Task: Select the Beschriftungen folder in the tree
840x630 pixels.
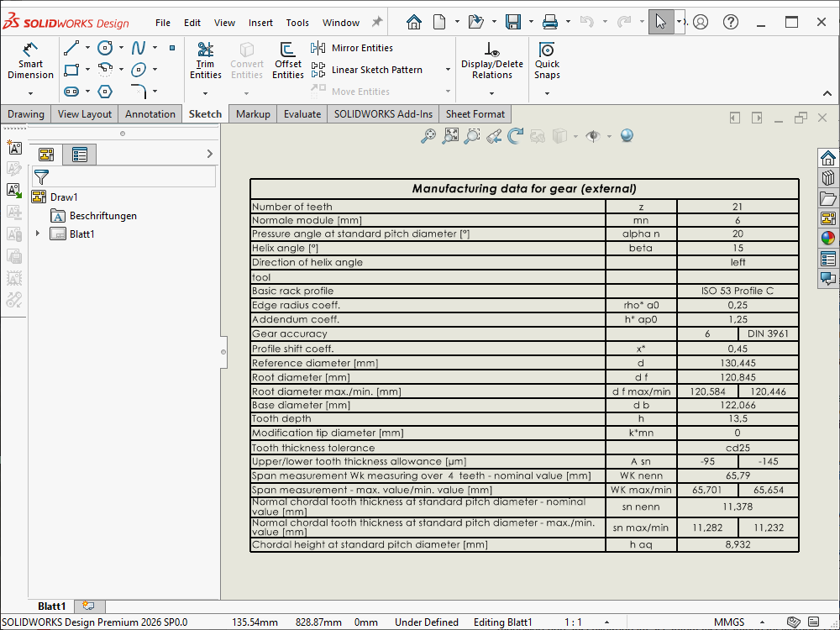Action: [102, 216]
